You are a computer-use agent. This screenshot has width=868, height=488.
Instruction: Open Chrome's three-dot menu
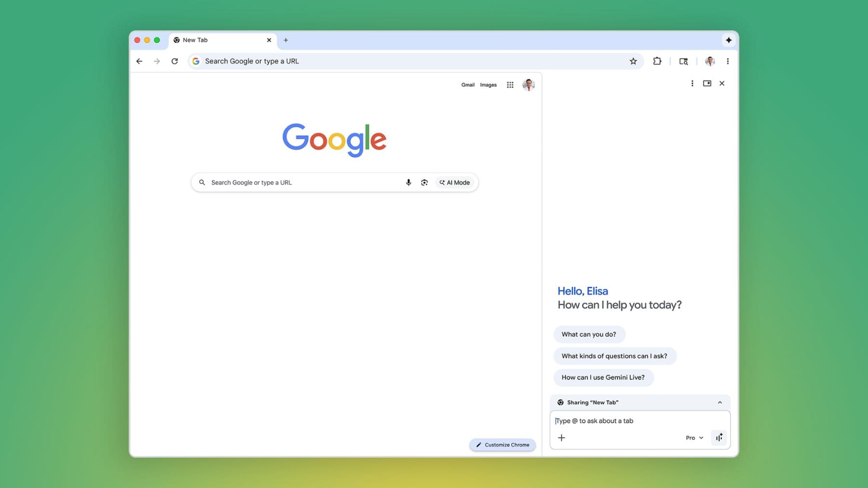pos(728,61)
